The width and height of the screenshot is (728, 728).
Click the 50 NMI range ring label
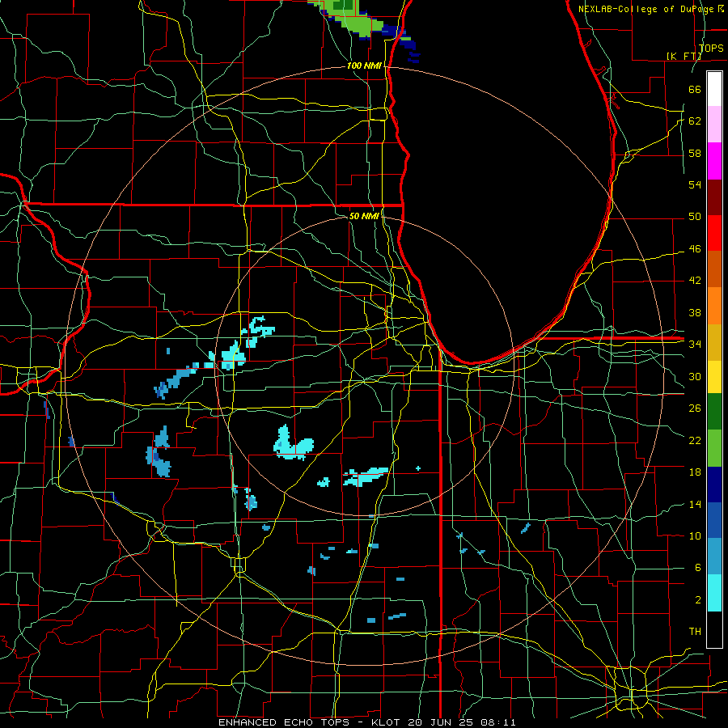click(363, 216)
